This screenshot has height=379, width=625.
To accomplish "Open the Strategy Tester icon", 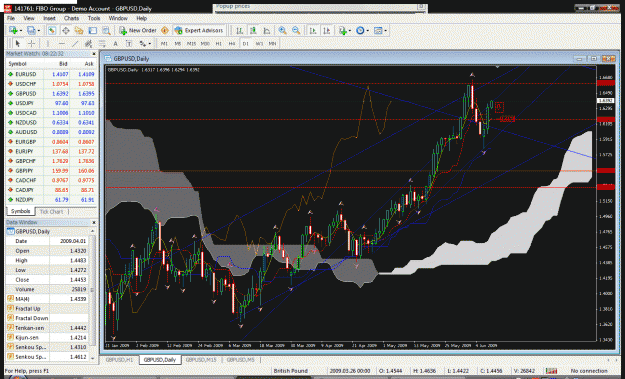I will (106, 30).
